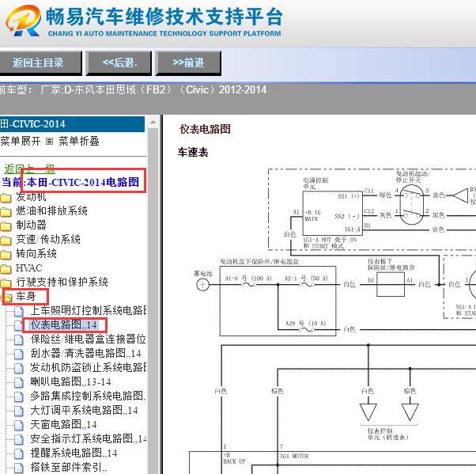Click the 车速表 section heading
This screenshot has height=474, width=476.
193,152
